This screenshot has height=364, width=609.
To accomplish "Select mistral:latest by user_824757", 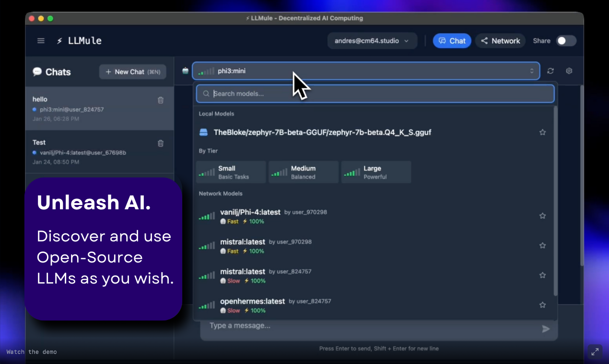I will coord(375,275).
